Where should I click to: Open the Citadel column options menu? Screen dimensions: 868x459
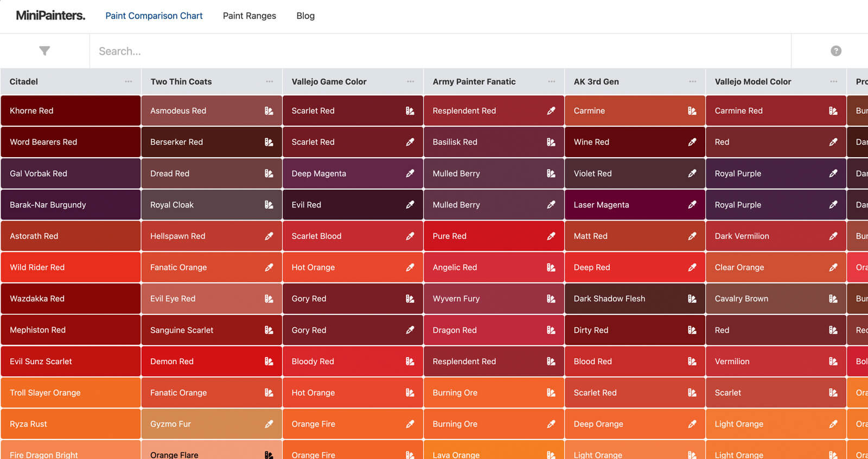point(128,82)
